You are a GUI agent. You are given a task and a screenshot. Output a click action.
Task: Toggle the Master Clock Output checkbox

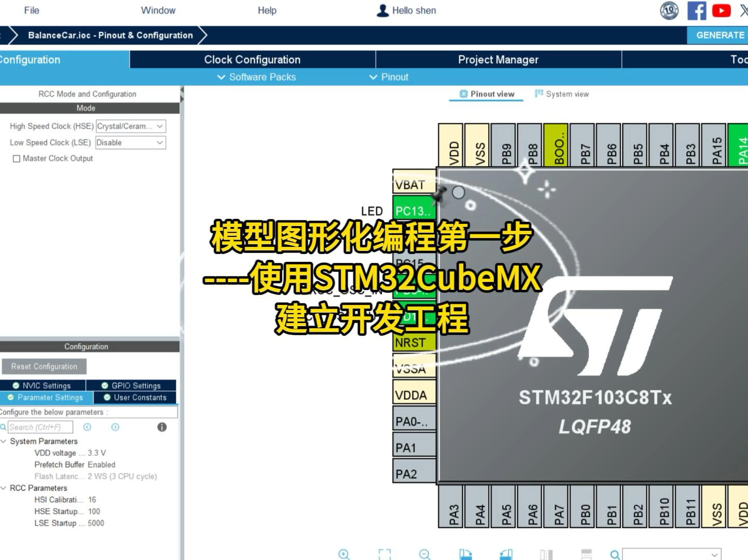coord(16,158)
